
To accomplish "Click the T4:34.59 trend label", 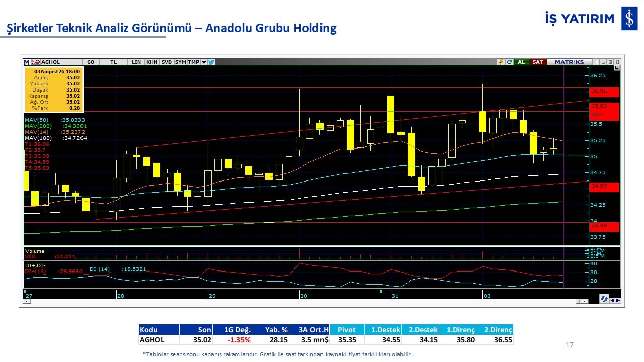I will (37, 162).
